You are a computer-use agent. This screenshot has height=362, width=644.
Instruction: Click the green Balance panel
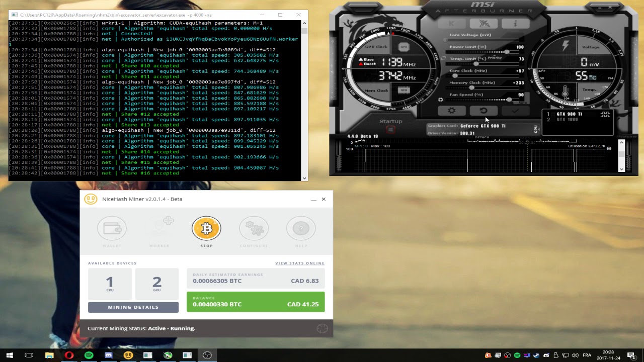pos(256,302)
